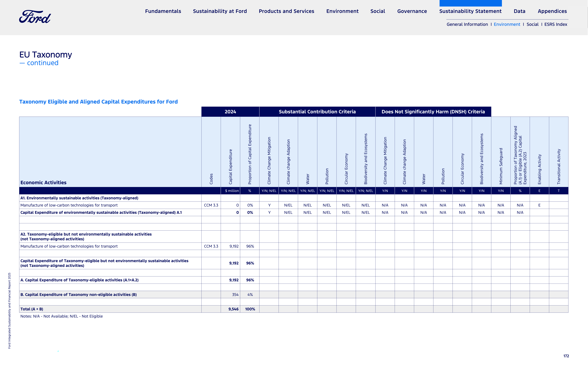The image size is (588, 368).
Task: Select Capital Expenditure of environmentally sustainable activities A.1
Action: [x=101, y=212]
